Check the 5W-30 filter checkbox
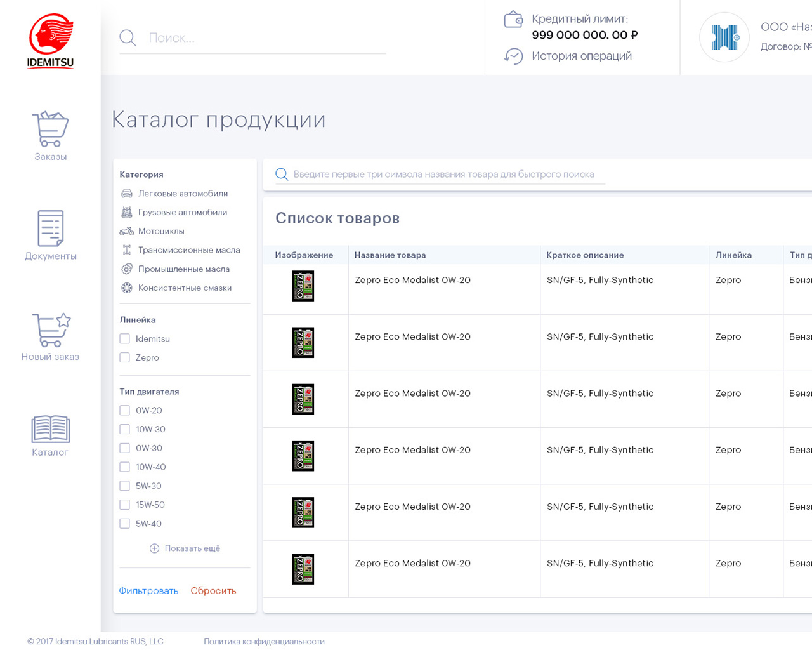Image resolution: width=812 pixels, height=650 pixels. pyautogui.click(x=124, y=486)
